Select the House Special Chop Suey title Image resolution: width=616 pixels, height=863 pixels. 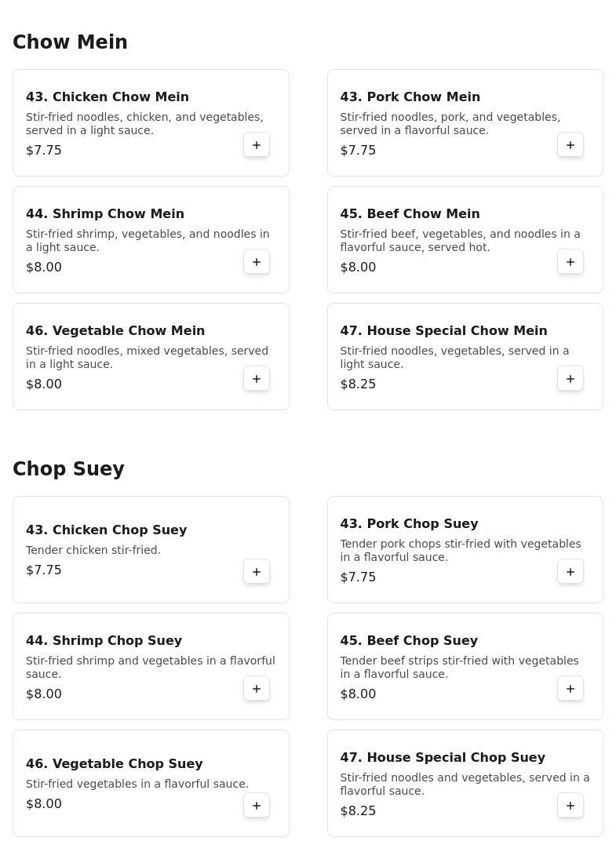click(443, 758)
